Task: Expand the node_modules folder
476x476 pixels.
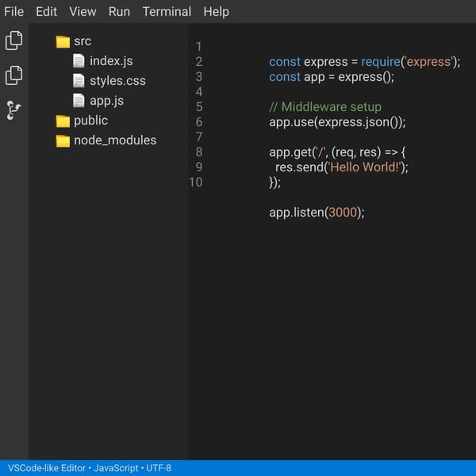Action: [x=115, y=140]
